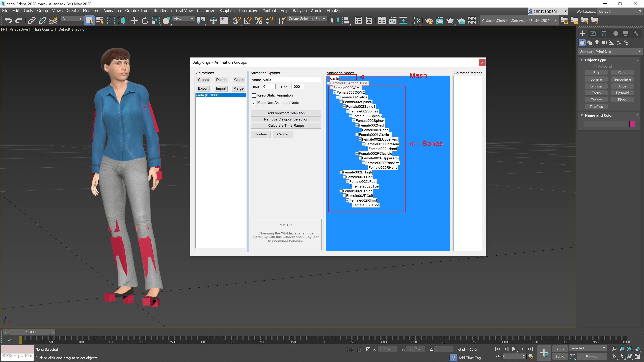Click the pink object color swatch
The height and width of the screenshot is (362, 644).
pos(632,124)
